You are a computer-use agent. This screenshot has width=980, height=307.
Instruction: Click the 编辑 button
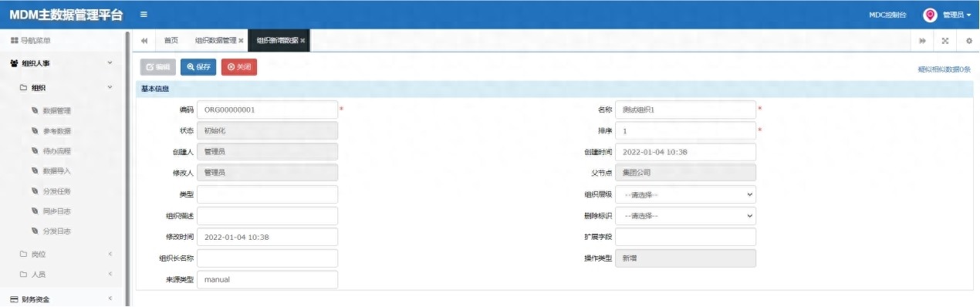(157, 67)
